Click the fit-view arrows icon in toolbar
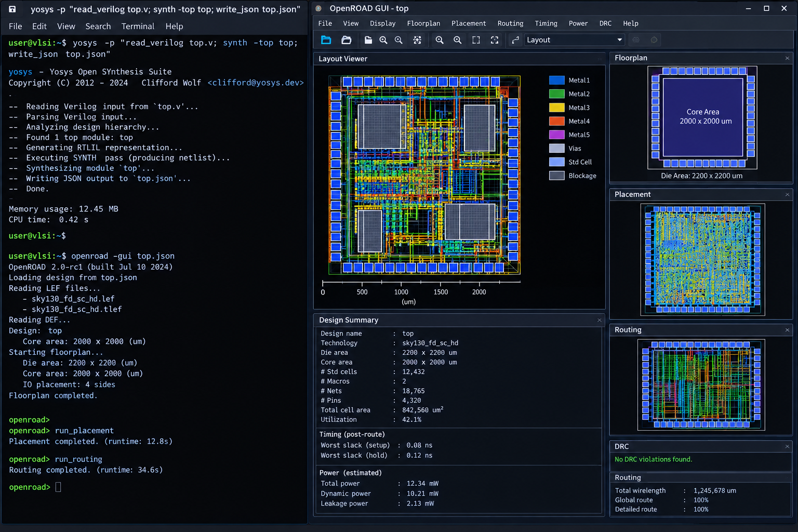The image size is (798, 532). tap(417, 40)
